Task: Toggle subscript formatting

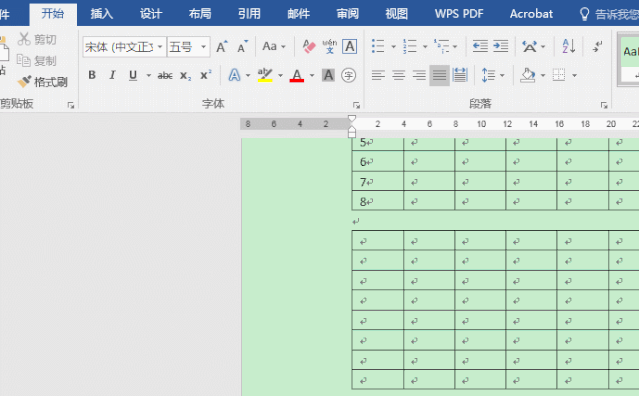Action: (x=185, y=75)
